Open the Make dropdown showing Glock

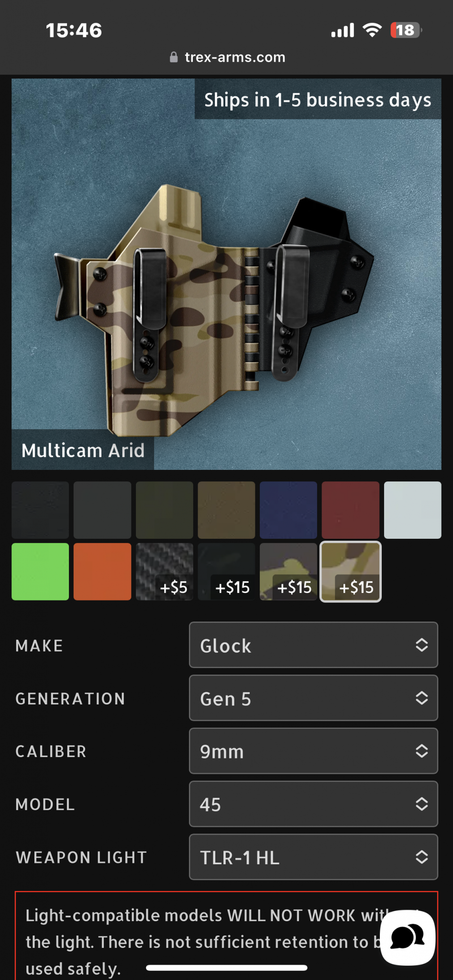tap(313, 645)
